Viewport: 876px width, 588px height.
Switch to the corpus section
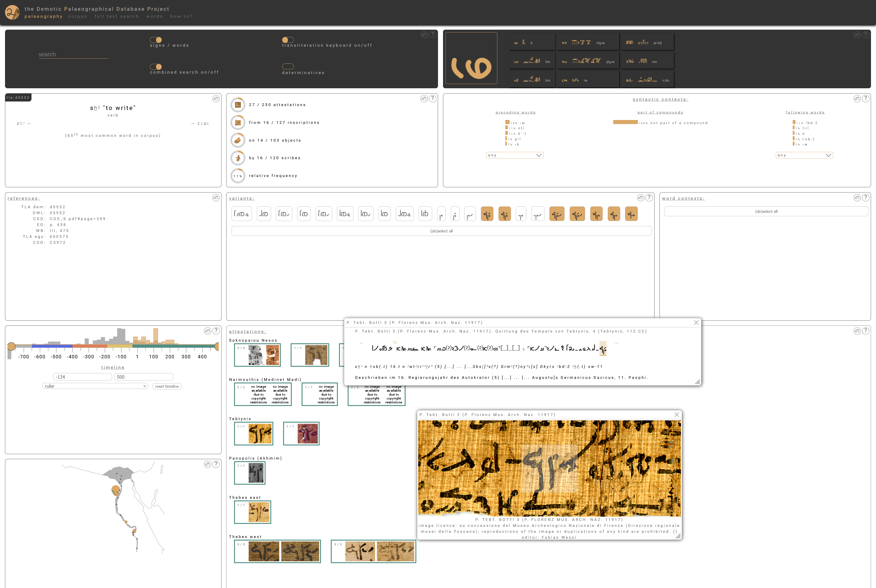[77, 16]
